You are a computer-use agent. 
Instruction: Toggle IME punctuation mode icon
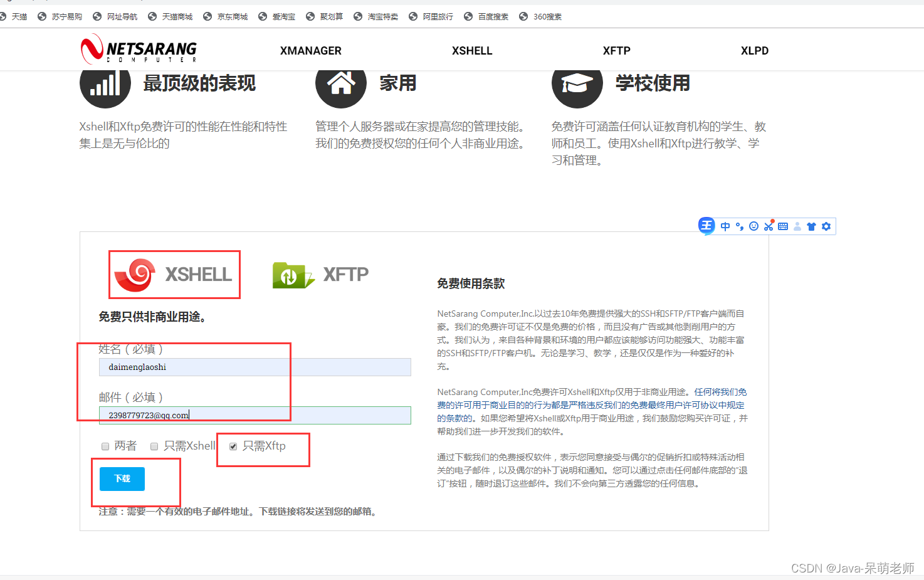pyautogui.click(x=740, y=226)
